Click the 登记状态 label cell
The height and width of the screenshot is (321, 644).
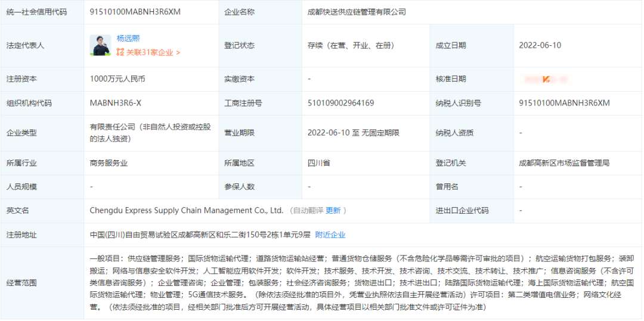(x=261, y=45)
